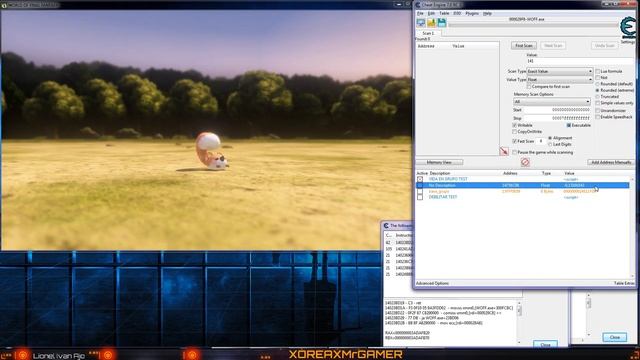Open the D3D menu
The width and height of the screenshot is (640, 360).
pos(457,13)
